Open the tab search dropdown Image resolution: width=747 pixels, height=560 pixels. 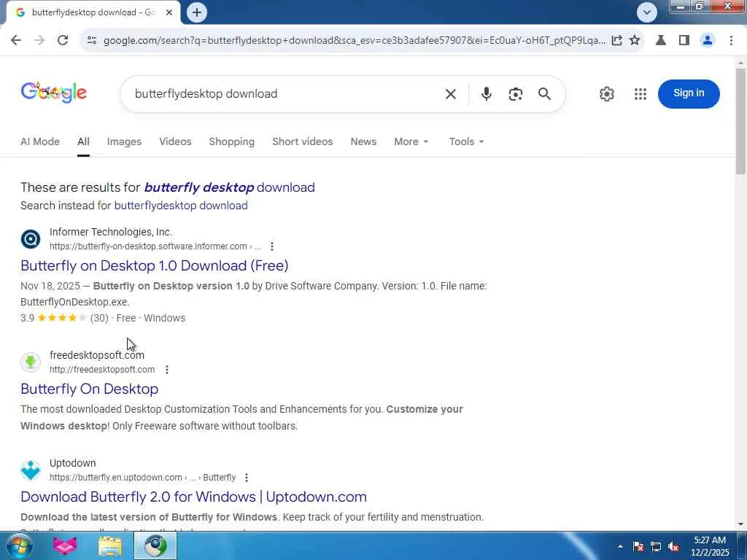tap(646, 12)
